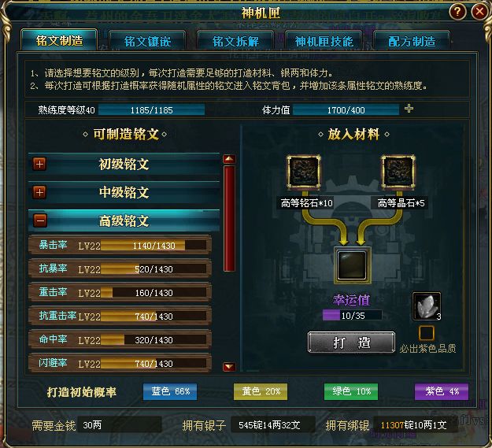
Task: Click the forged rune output slot
Action: [x=353, y=265]
